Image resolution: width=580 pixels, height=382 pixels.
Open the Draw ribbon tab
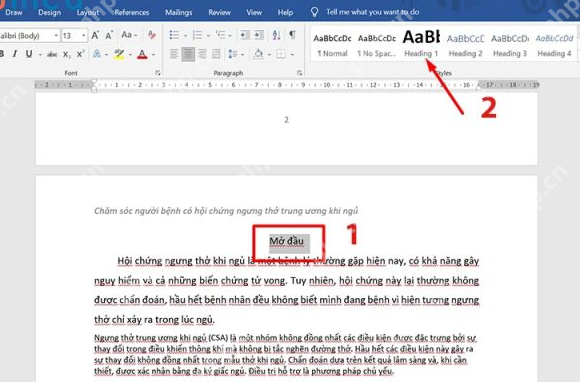14,13
